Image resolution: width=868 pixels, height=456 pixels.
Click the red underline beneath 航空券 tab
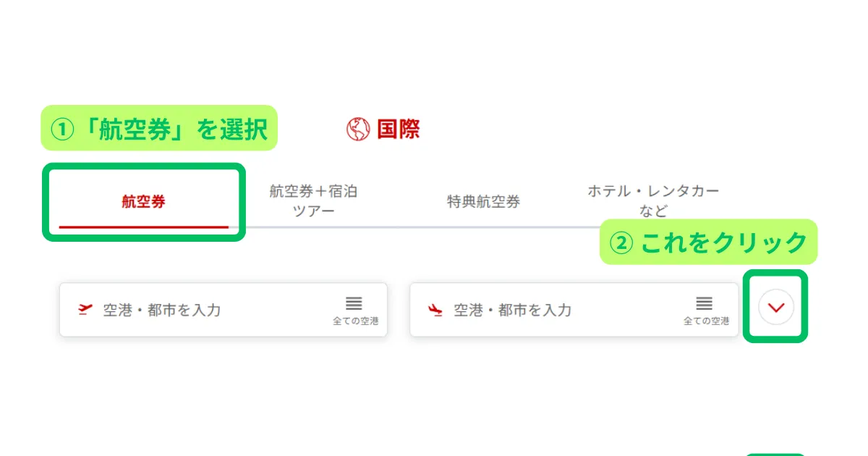143,227
